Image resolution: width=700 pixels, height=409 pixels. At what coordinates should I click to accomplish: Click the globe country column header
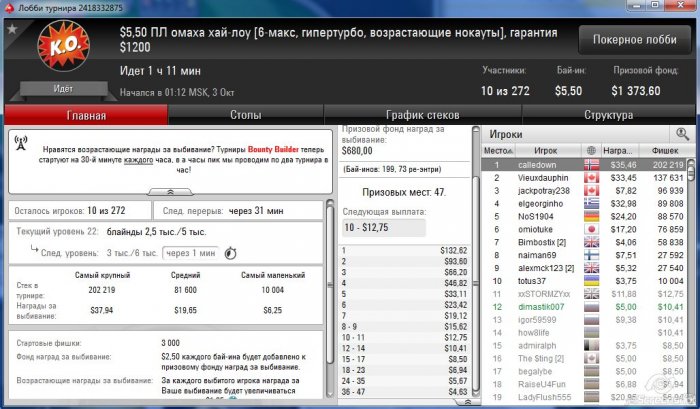[591, 150]
